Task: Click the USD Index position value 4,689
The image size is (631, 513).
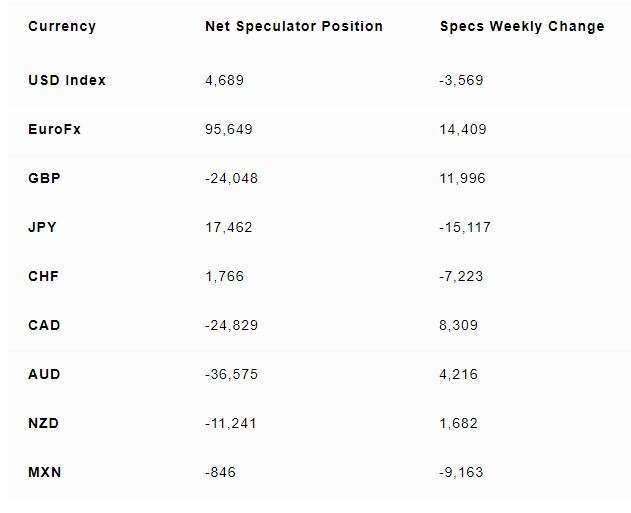Action: 225,80
